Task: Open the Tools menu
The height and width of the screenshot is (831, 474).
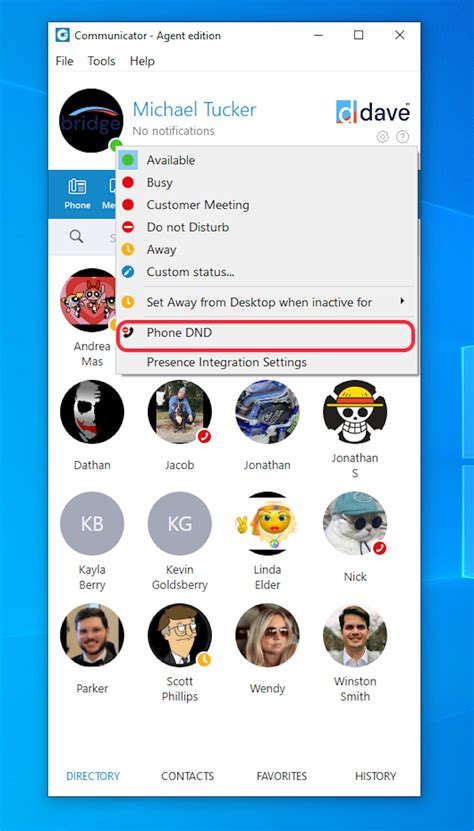Action: pyautogui.click(x=101, y=61)
